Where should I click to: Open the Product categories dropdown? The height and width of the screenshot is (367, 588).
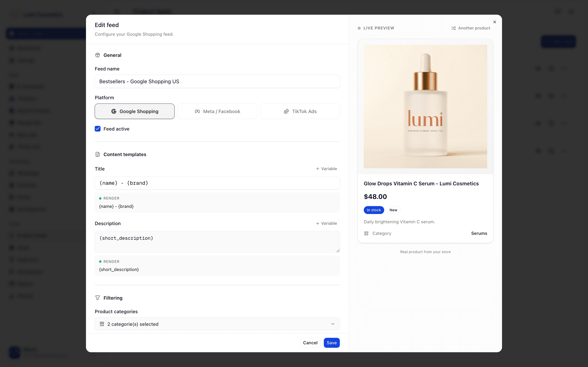pyautogui.click(x=217, y=324)
